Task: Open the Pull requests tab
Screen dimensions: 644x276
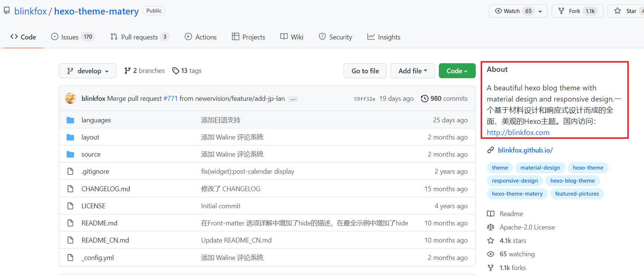Action: click(140, 37)
